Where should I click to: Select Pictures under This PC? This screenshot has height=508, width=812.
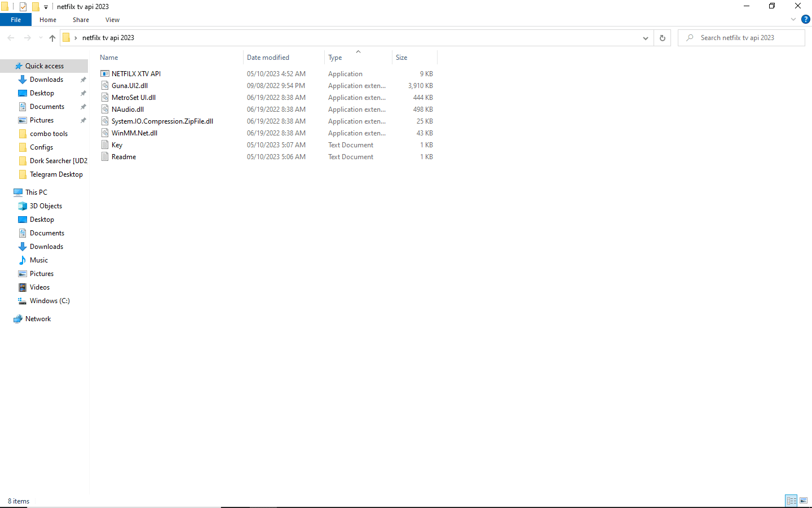click(x=42, y=274)
